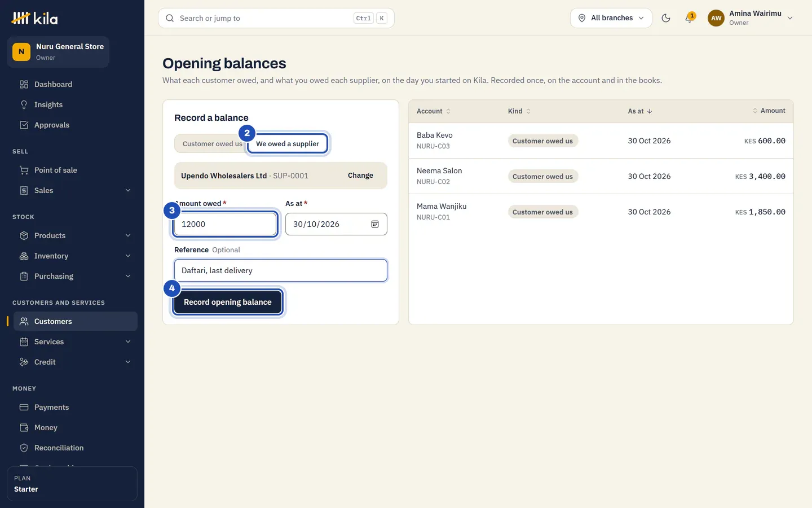Image resolution: width=812 pixels, height=508 pixels.
Task: Click the Approvals checkbox icon
Action: [x=24, y=125]
